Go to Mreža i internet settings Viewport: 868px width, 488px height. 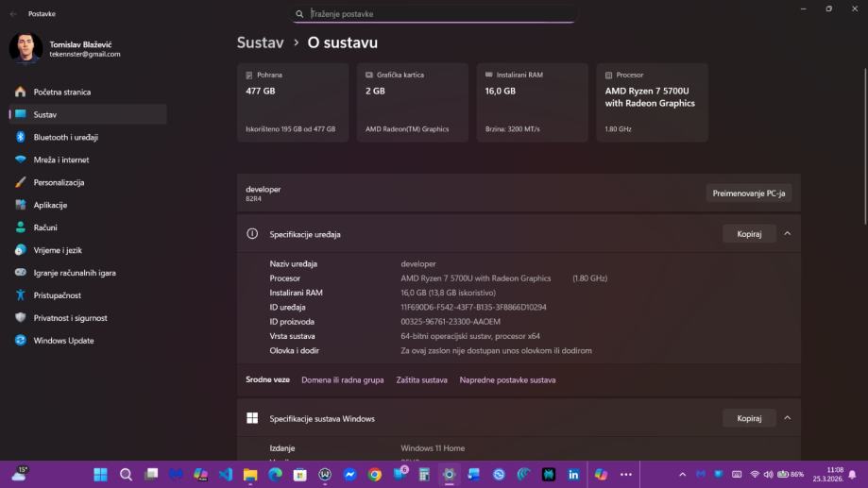88,160
